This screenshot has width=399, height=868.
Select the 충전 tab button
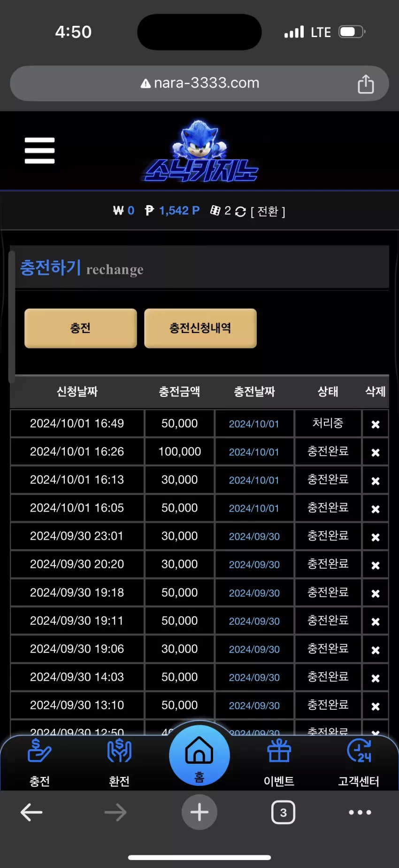(x=81, y=328)
